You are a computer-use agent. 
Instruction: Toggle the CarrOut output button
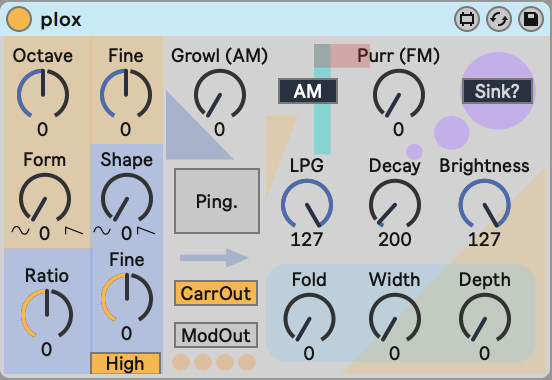(x=216, y=293)
